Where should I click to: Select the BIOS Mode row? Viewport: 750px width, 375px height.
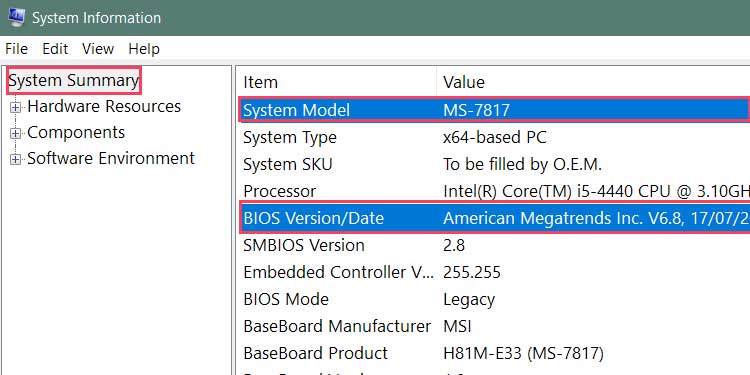pyautogui.click(x=494, y=299)
